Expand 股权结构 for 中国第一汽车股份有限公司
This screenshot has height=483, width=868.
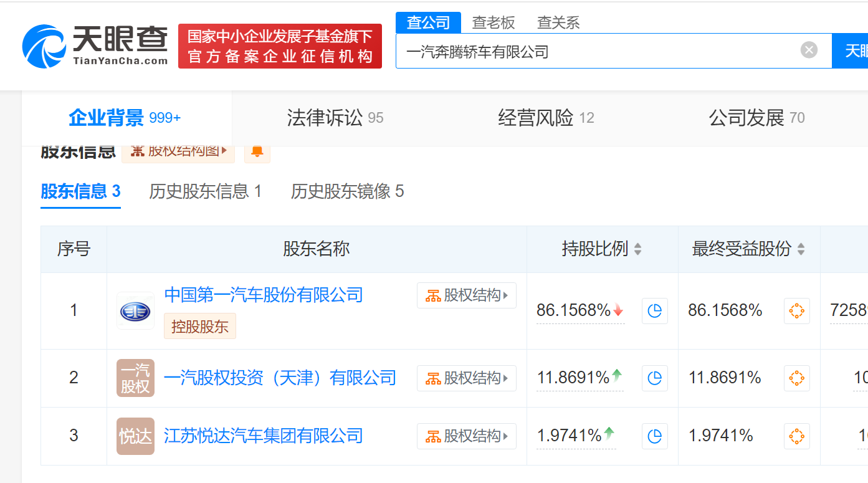pos(466,295)
